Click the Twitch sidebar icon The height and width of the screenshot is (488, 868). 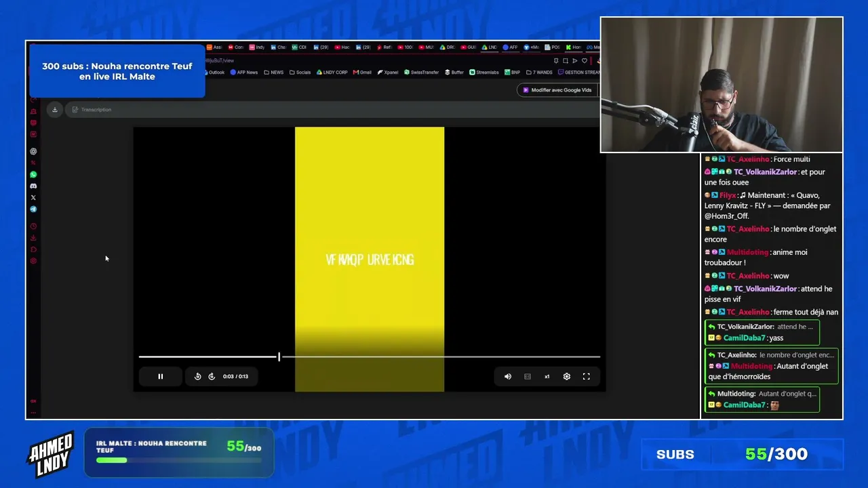point(33,122)
